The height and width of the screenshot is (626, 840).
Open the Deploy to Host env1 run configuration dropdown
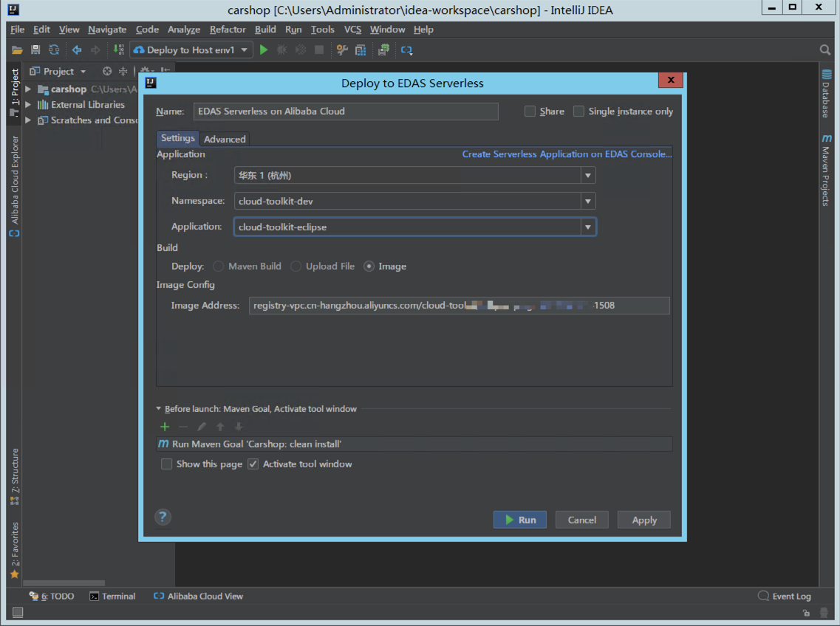pyautogui.click(x=192, y=49)
